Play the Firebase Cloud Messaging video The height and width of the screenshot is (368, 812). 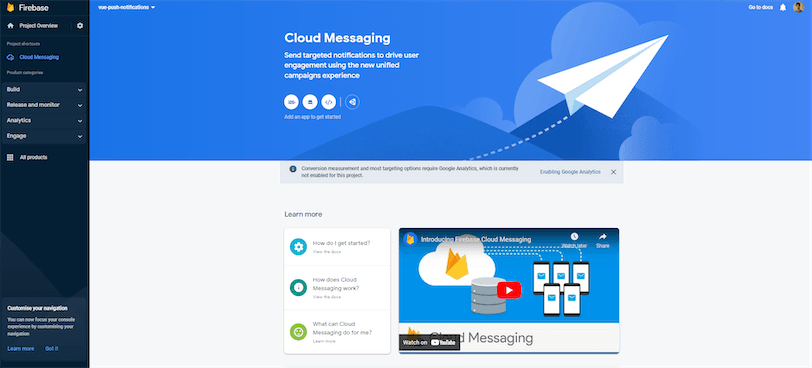point(509,290)
